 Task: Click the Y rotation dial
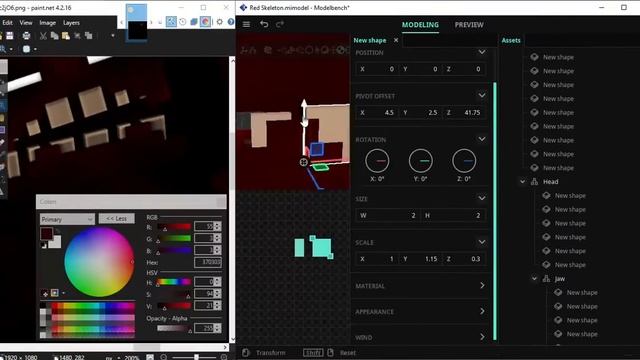[420, 161]
